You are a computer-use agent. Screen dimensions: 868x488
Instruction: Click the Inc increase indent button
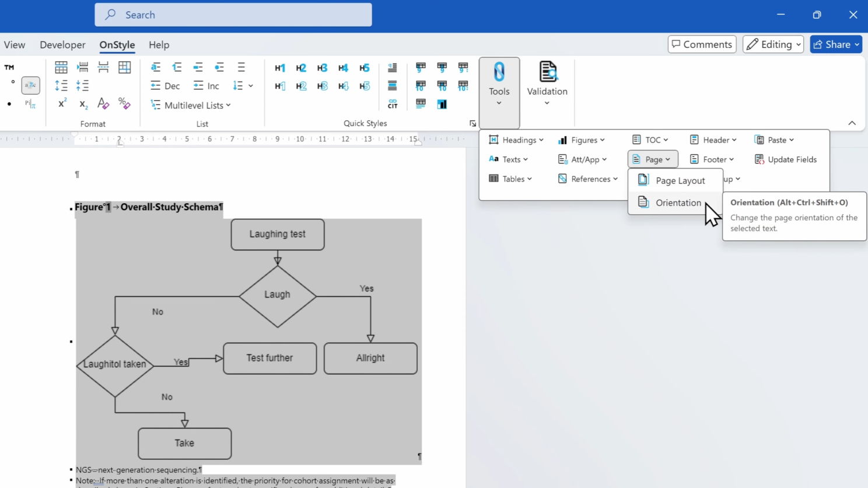(x=206, y=86)
